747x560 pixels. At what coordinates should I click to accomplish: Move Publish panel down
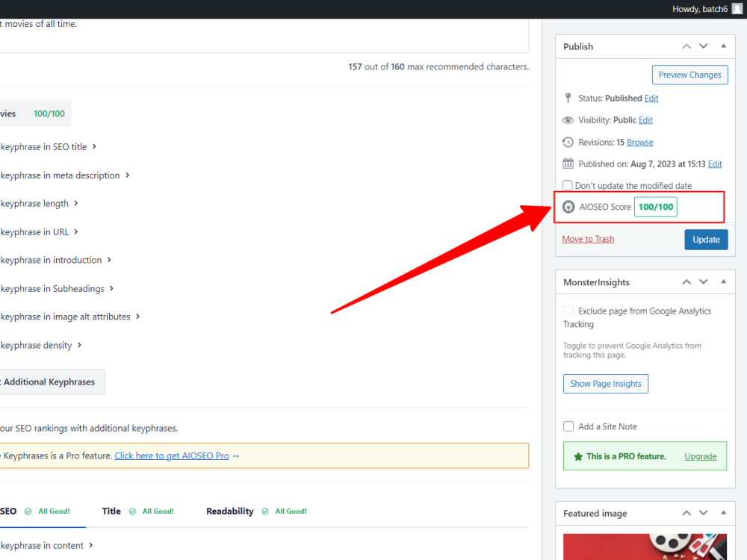click(704, 46)
